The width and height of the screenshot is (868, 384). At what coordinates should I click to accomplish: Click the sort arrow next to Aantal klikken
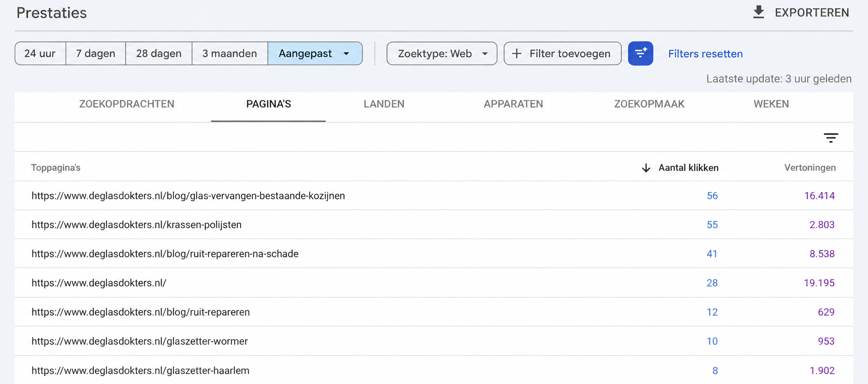click(646, 168)
